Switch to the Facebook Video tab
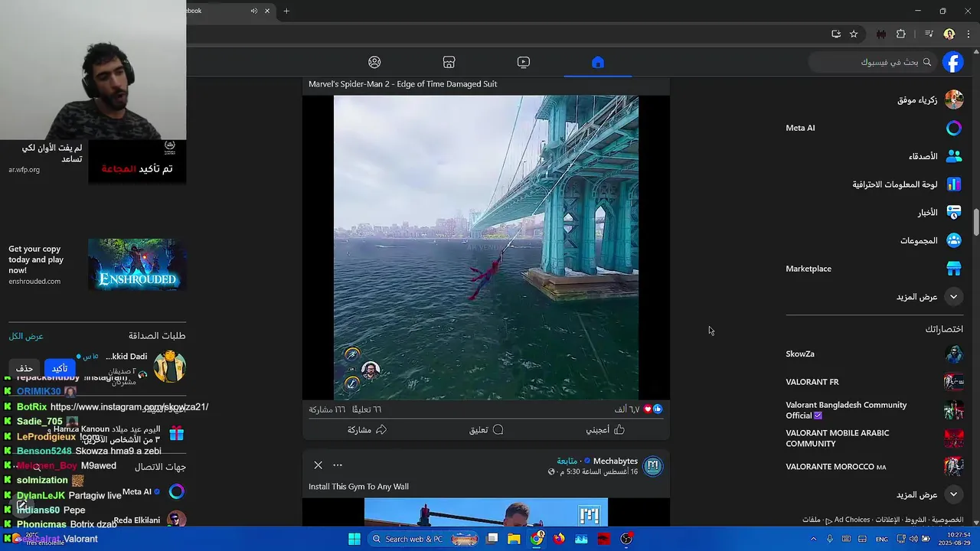Viewport: 980px width, 551px height. pyautogui.click(x=524, y=62)
